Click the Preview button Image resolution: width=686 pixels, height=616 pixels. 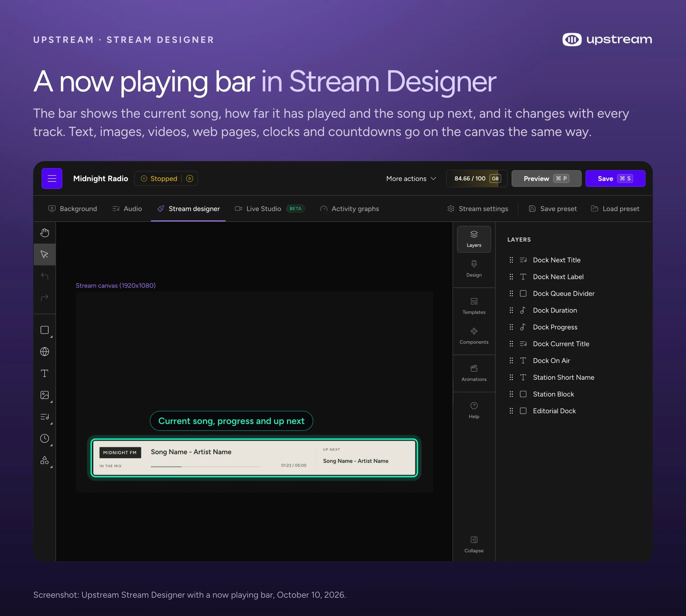coord(546,178)
